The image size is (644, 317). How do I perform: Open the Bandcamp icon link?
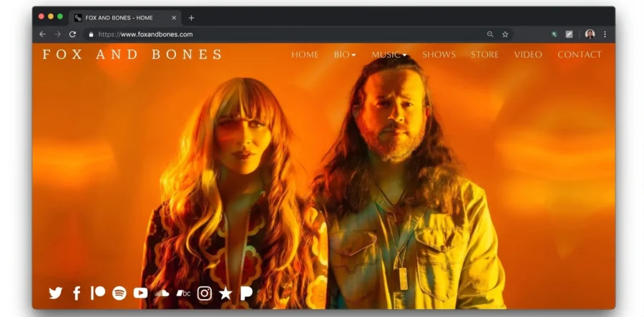coord(183,293)
